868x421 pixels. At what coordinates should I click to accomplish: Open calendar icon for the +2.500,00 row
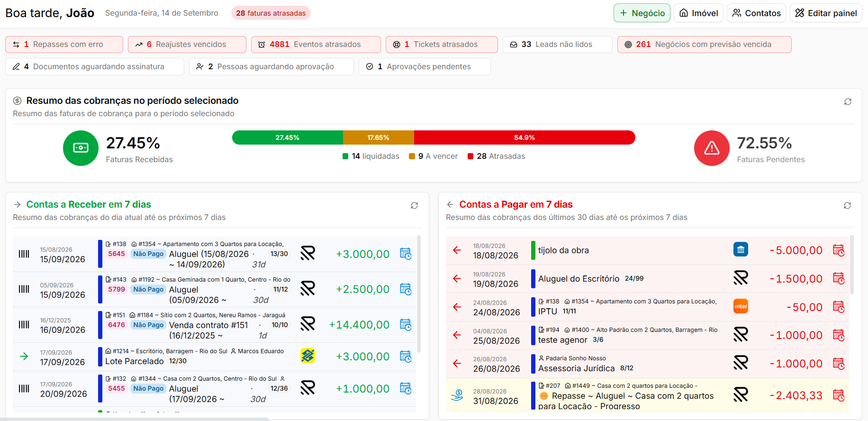406,289
